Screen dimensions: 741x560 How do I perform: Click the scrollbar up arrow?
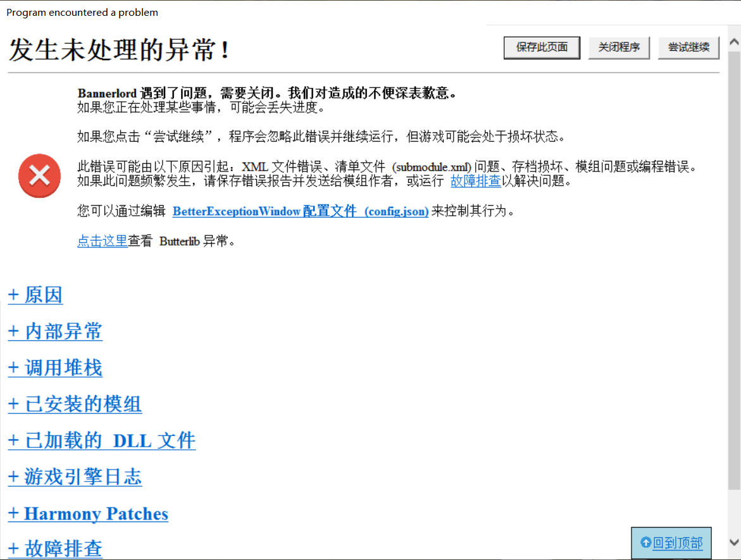(734, 42)
